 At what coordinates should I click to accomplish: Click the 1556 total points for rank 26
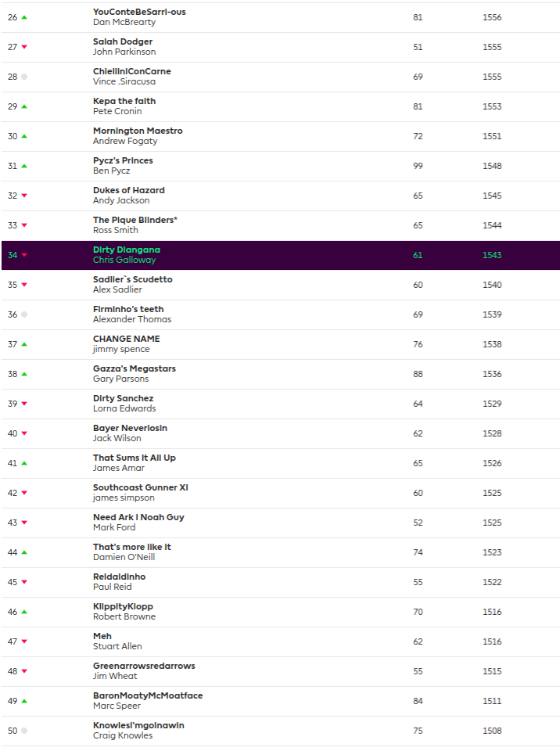tap(492, 17)
